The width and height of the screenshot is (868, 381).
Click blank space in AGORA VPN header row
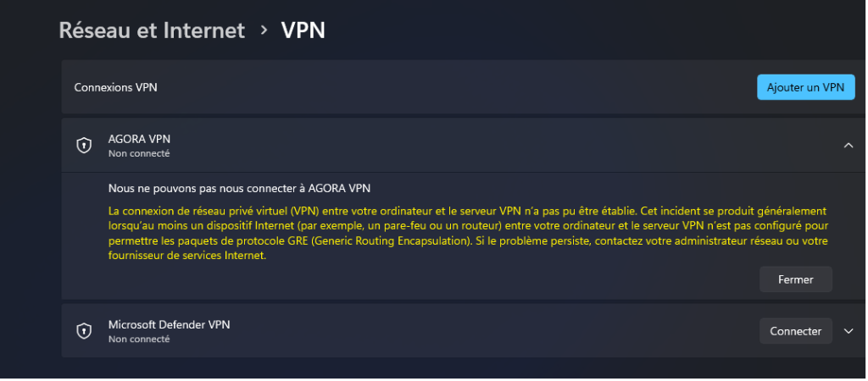pos(498,146)
